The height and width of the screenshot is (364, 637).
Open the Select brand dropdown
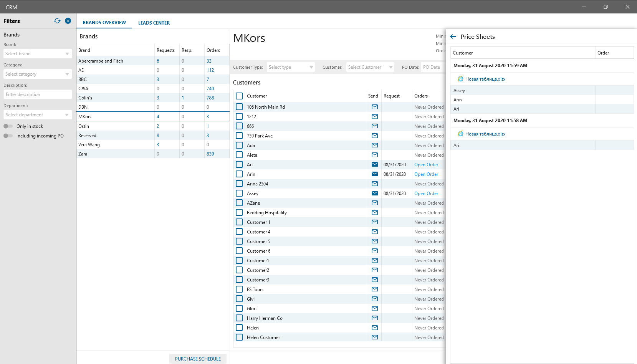[x=38, y=54]
